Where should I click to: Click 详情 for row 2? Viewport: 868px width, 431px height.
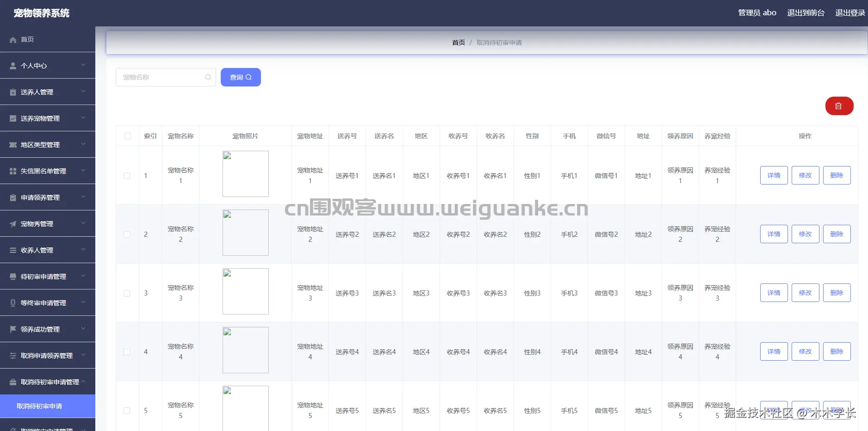[x=774, y=234]
